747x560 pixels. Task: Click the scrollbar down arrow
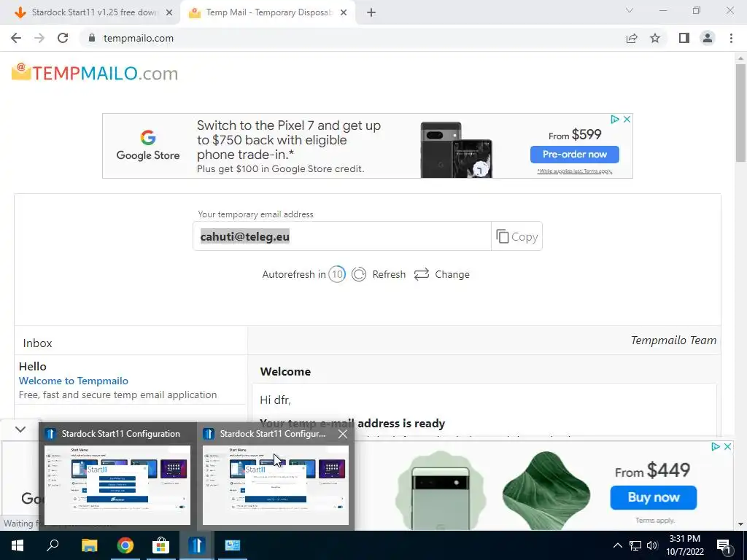tap(740, 525)
